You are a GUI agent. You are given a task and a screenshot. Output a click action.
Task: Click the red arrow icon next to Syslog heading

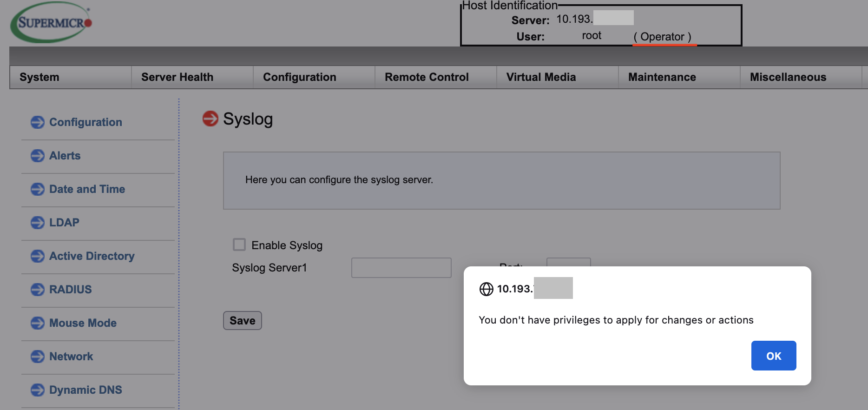[x=210, y=119]
